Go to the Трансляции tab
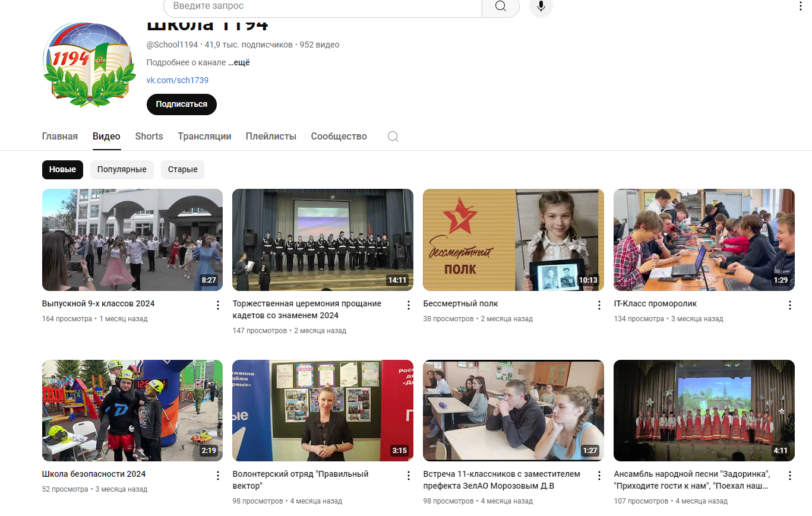 pyautogui.click(x=204, y=137)
